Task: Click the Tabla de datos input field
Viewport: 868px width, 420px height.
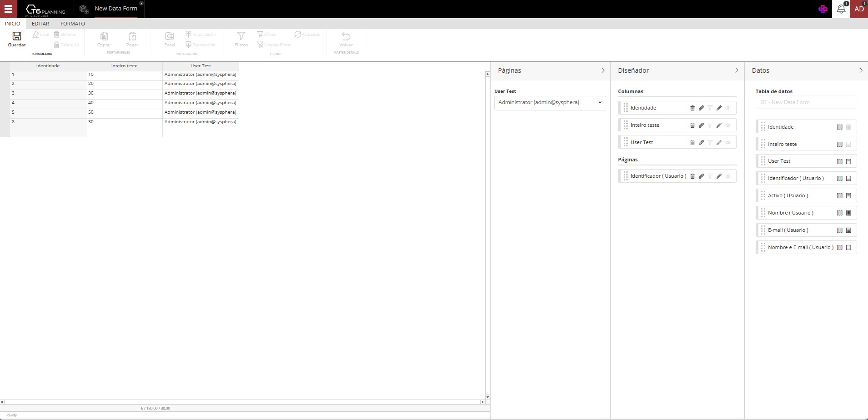Action: [806, 102]
